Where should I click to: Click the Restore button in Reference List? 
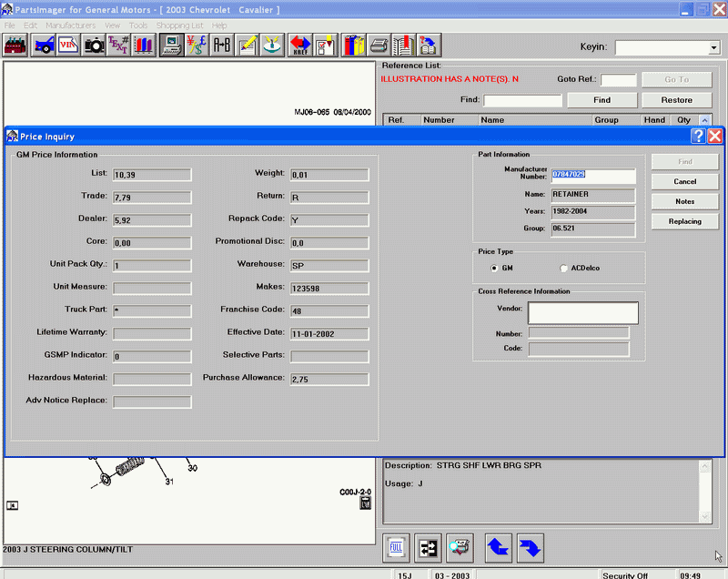pyautogui.click(x=676, y=100)
